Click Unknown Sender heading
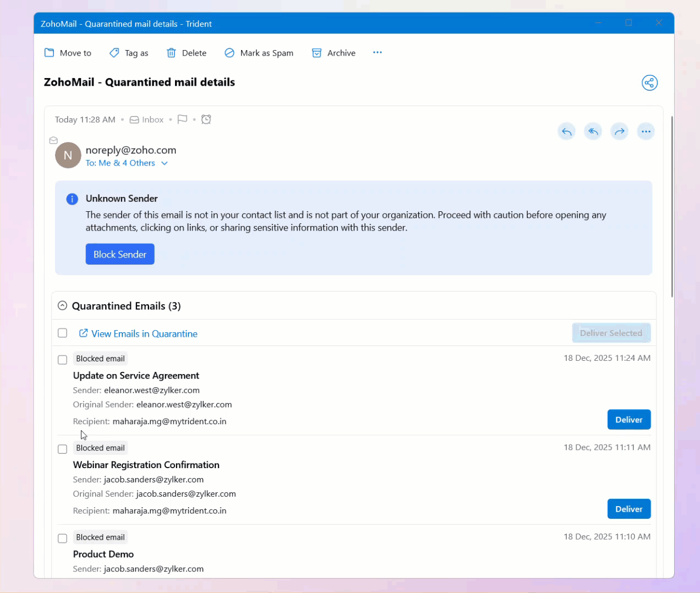This screenshot has width=700, height=593. [x=122, y=199]
